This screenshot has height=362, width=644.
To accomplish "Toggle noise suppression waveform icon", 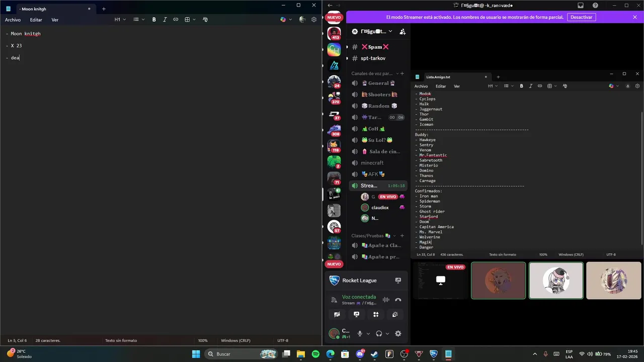I will tap(386, 300).
